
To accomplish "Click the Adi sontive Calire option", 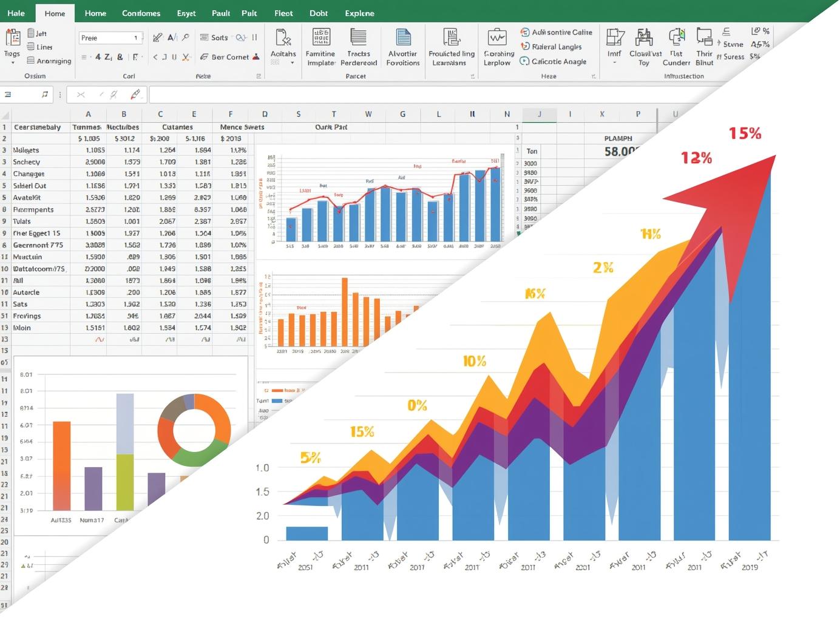I will click(556, 32).
